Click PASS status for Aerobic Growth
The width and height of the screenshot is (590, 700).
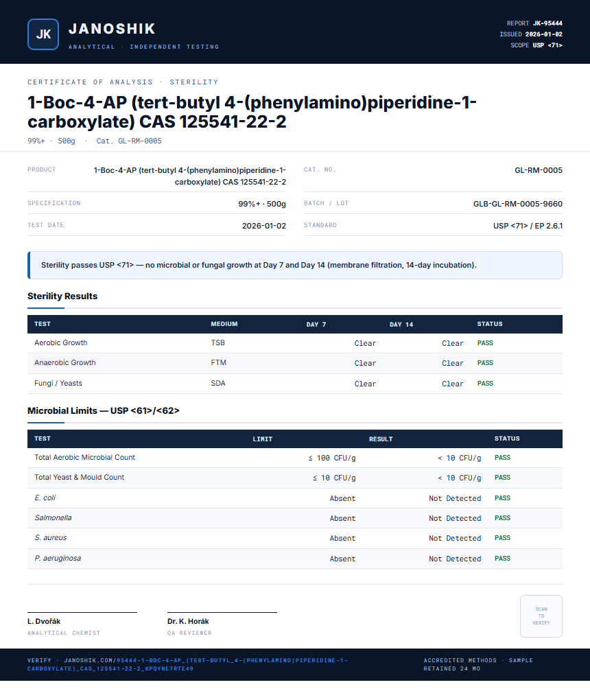485,343
